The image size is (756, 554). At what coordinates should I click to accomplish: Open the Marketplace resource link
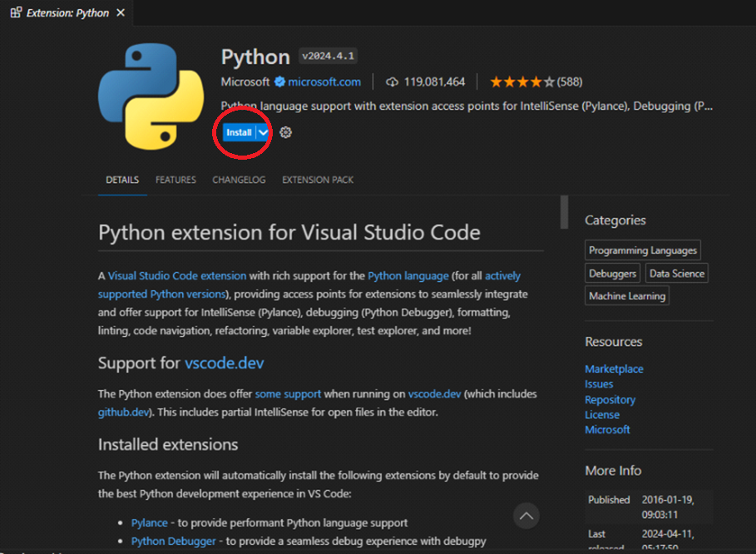pos(614,369)
